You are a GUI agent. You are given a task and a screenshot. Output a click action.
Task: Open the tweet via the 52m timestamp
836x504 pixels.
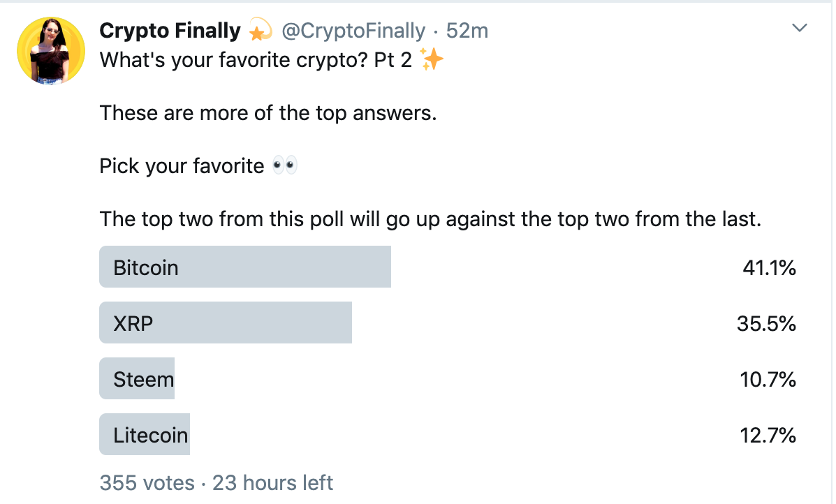pos(467,31)
